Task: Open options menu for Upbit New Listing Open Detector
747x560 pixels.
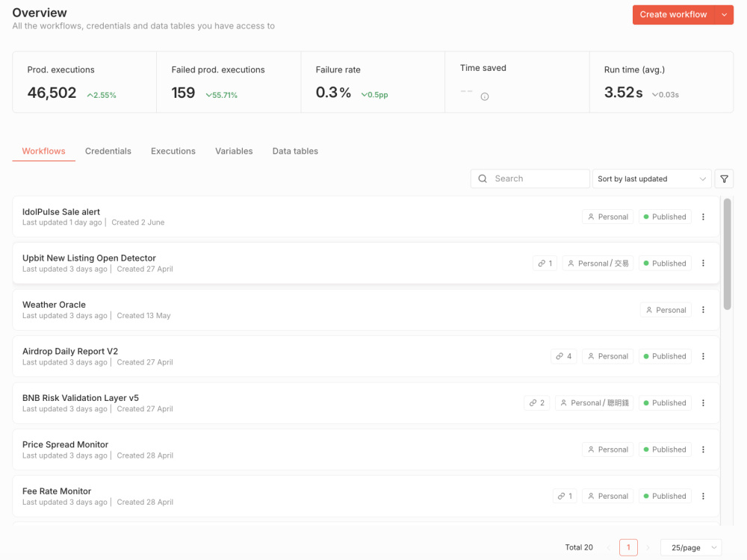Action: [x=703, y=264]
